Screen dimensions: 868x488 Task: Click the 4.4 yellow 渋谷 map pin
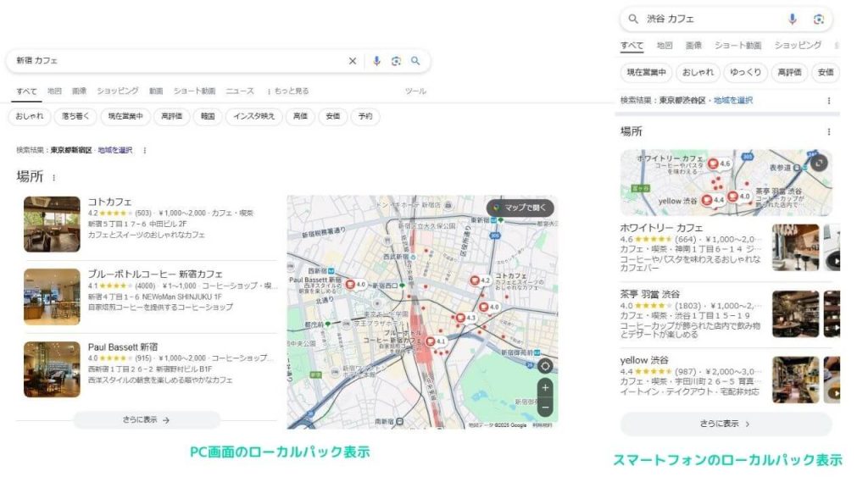coord(712,200)
